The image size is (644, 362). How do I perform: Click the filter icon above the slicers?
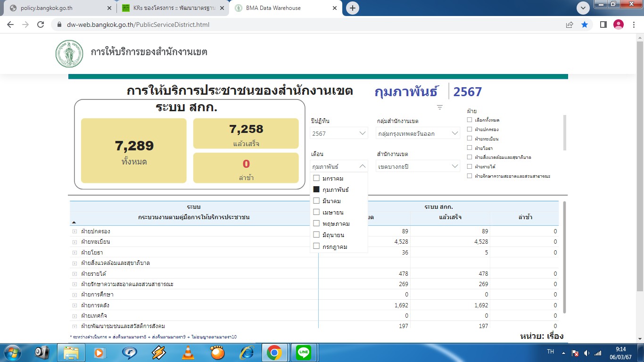tap(439, 107)
